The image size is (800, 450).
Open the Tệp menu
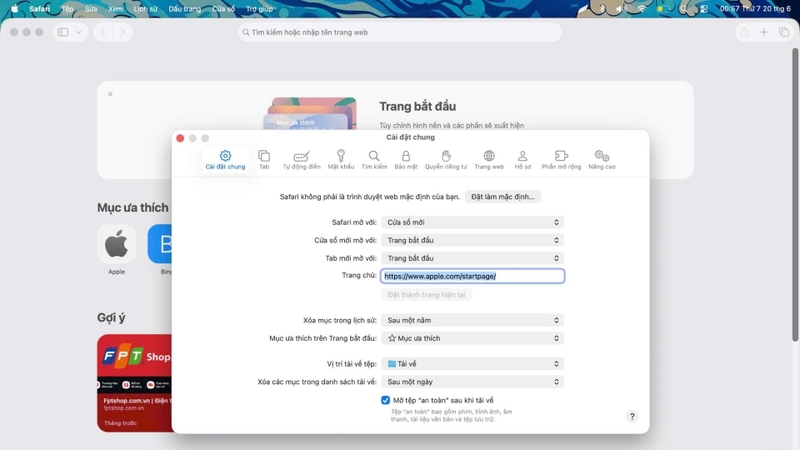tap(67, 9)
